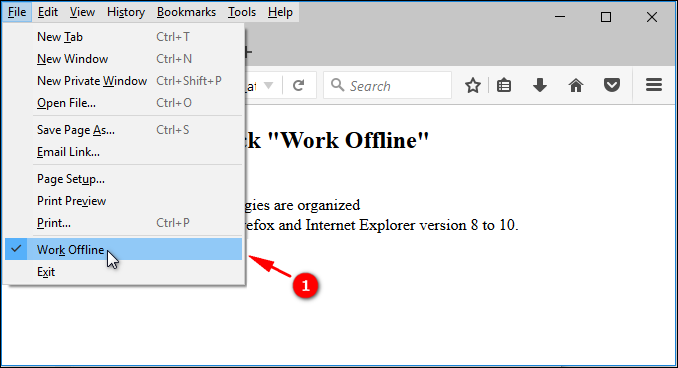The width and height of the screenshot is (678, 368).
Task: Click into the Search field
Action: 387,85
